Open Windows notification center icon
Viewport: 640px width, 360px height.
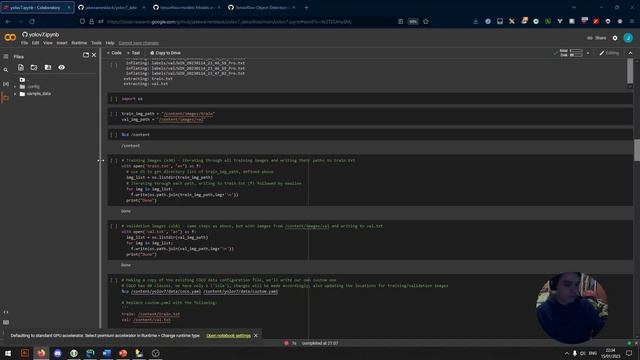pyautogui.click(x=629, y=353)
